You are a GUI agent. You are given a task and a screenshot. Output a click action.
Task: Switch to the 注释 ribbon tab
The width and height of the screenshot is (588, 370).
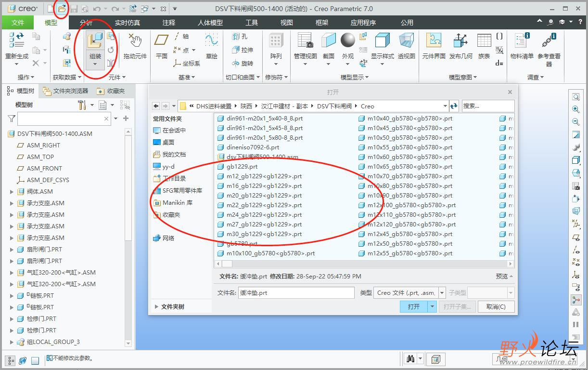pos(169,23)
